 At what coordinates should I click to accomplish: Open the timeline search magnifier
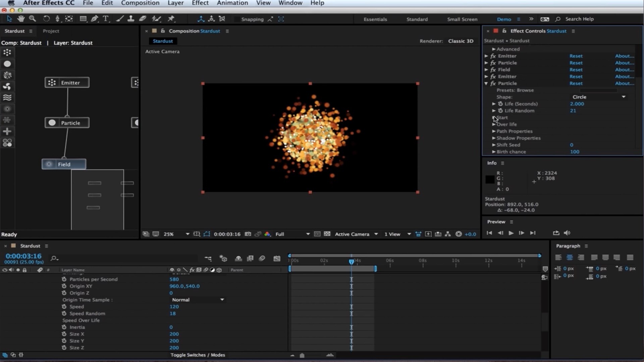point(54,258)
